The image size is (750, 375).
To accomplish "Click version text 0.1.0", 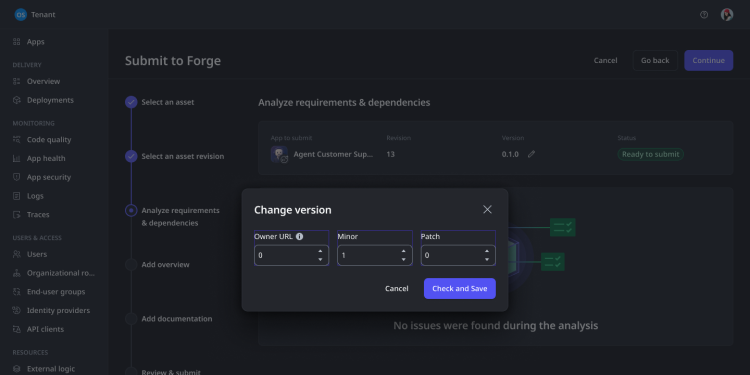I will pyautogui.click(x=510, y=154).
